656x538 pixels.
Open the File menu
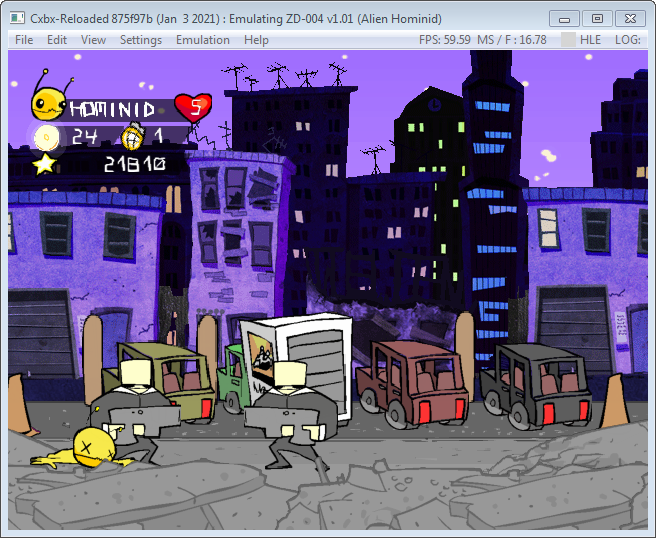click(24, 40)
